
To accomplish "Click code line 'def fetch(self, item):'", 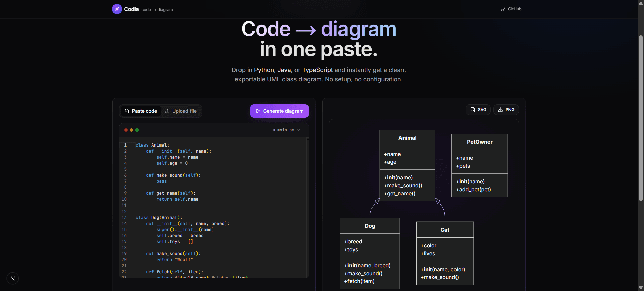I will click(x=174, y=272).
